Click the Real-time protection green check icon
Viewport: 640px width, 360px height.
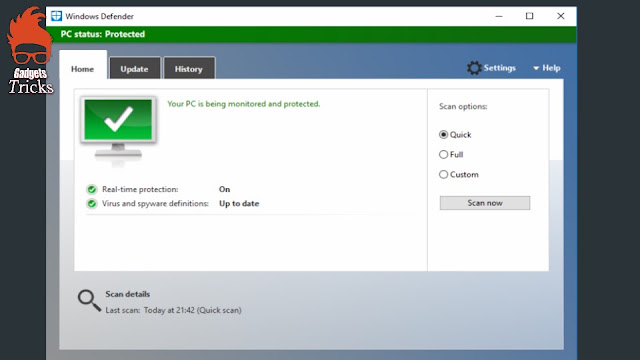click(x=92, y=189)
